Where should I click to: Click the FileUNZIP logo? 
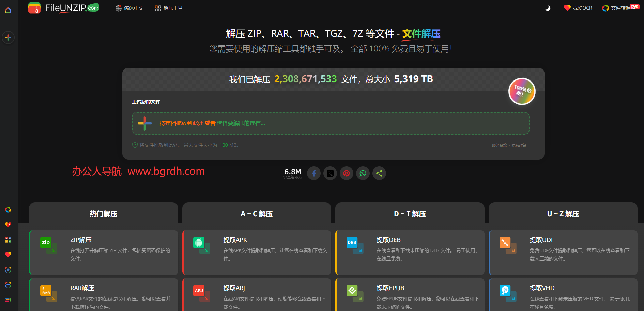click(63, 8)
